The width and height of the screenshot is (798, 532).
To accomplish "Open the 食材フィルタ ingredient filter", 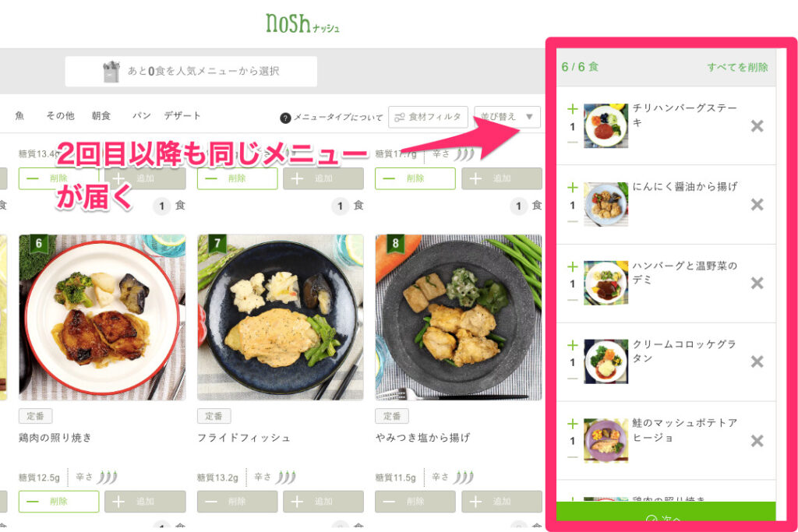I will 428,117.
